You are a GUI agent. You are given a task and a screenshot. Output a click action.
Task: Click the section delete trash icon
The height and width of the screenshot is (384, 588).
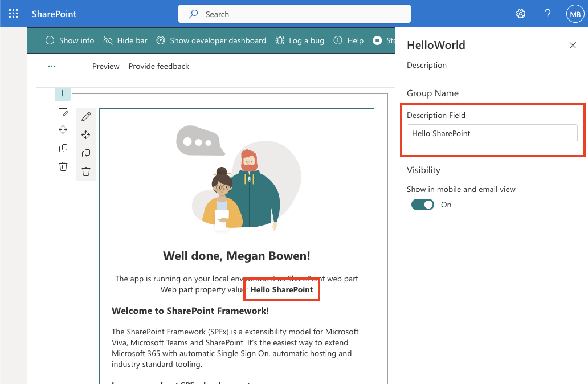click(63, 166)
